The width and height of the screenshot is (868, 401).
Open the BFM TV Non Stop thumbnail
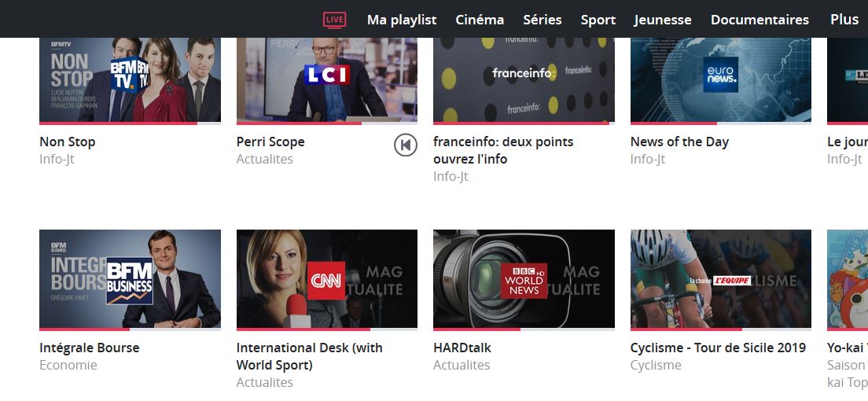tap(130, 79)
